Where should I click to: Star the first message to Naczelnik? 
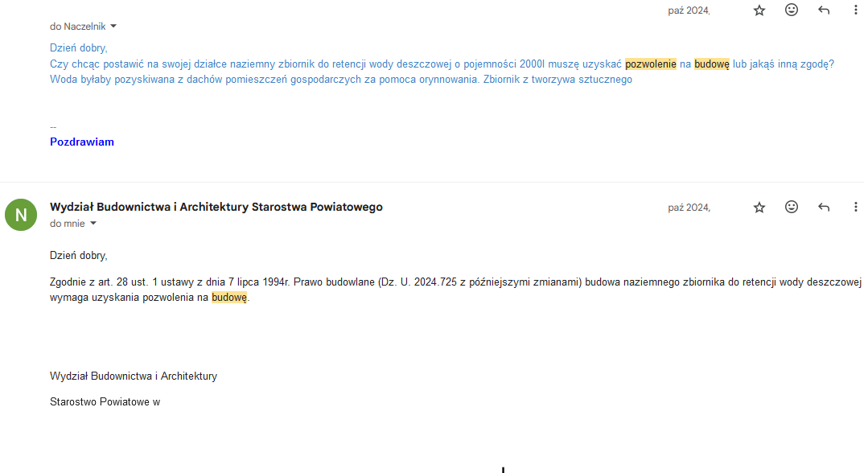click(x=759, y=10)
